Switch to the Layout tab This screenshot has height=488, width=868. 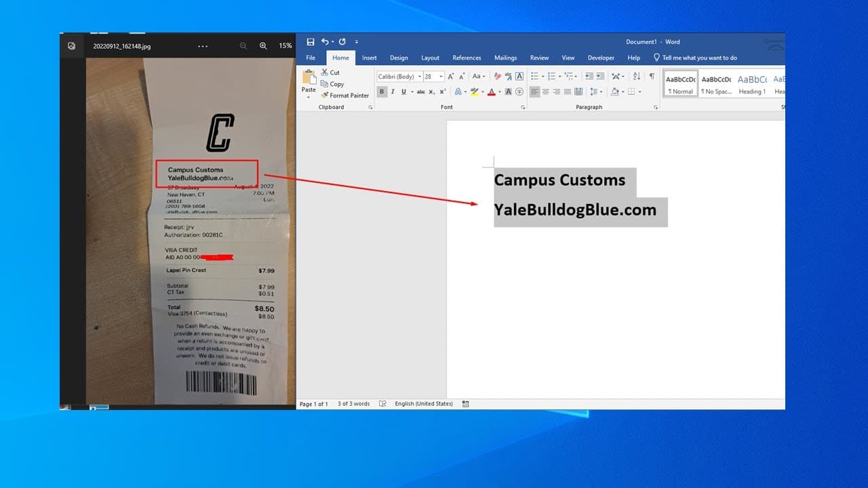pos(430,58)
